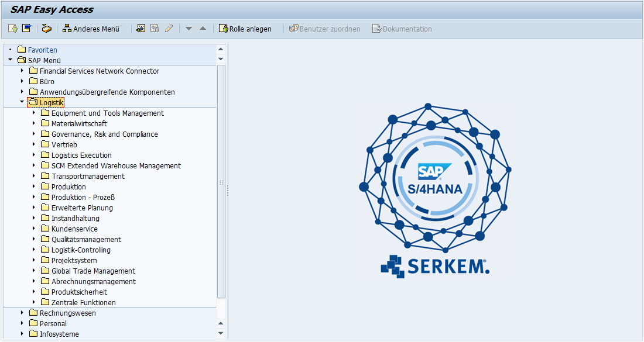
Task: Collapse the SAP Menü root node
Action: coord(10,60)
